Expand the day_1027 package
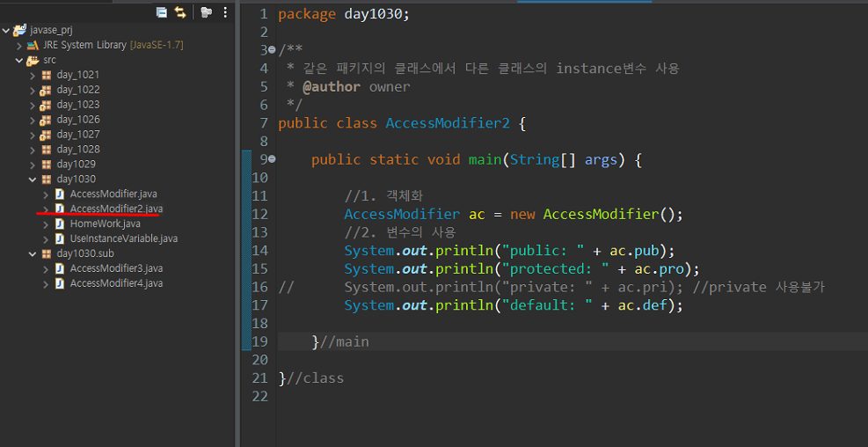 pyautogui.click(x=33, y=135)
